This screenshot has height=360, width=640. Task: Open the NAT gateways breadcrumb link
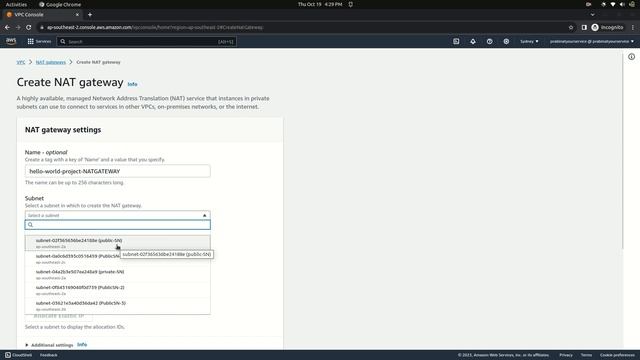coord(51,62)
